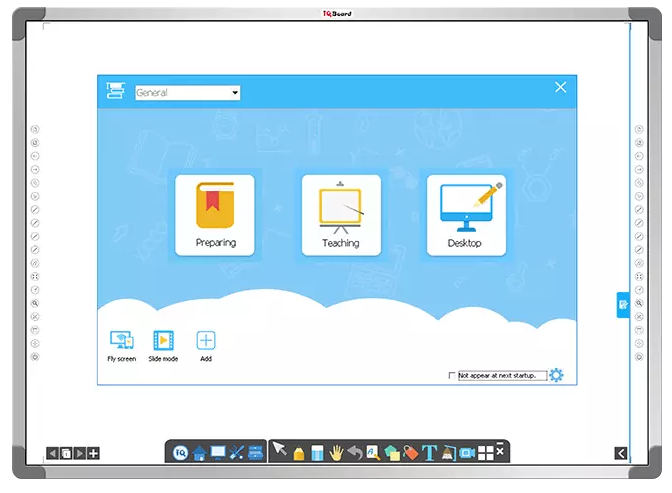
Task: Launch Teaching mode
Action: click(341, 215)
